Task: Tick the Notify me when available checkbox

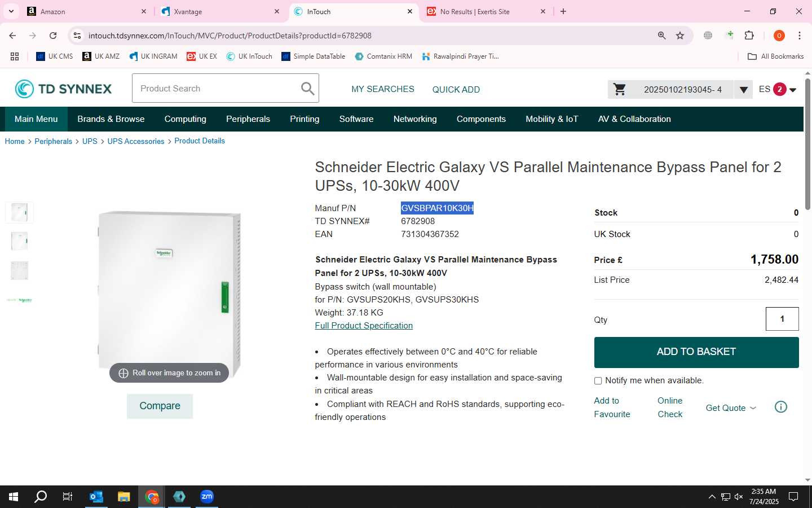Action: 598,381
